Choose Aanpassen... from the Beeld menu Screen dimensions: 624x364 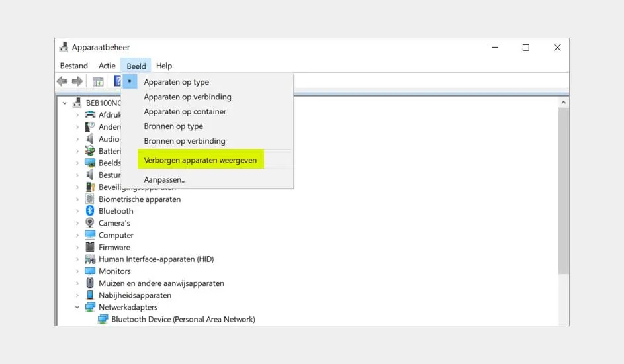point(165,179)
